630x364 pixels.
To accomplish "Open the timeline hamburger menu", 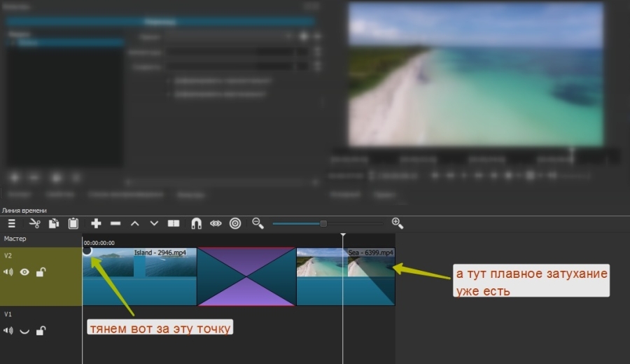I will 11,223.
